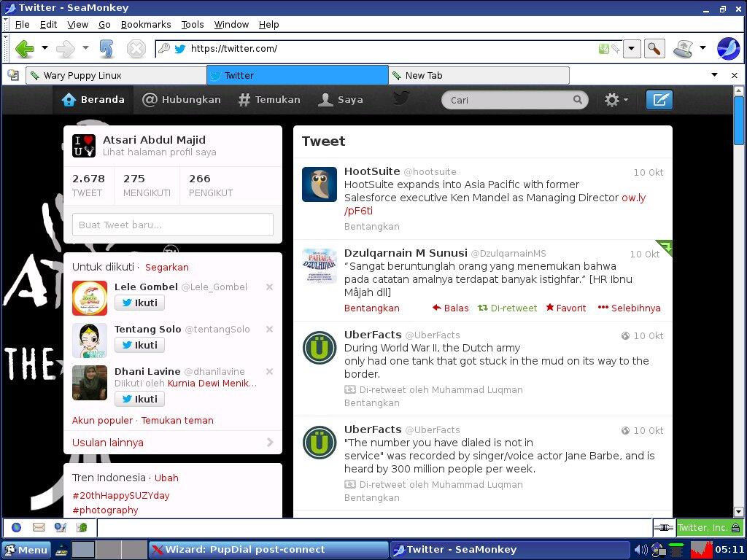Open the new tab icon beside tabs
Screen dimensions: 747x560
click(x=13, y=75)
